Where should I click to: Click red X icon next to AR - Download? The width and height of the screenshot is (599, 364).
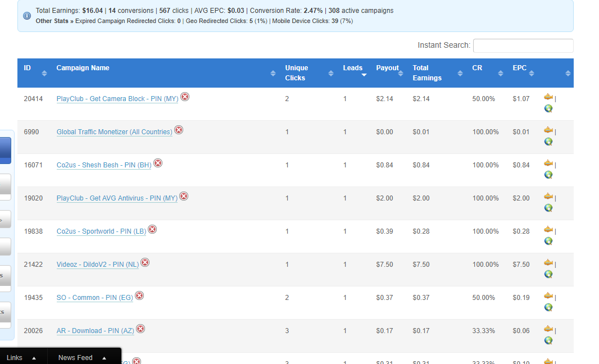click(140, 329)
